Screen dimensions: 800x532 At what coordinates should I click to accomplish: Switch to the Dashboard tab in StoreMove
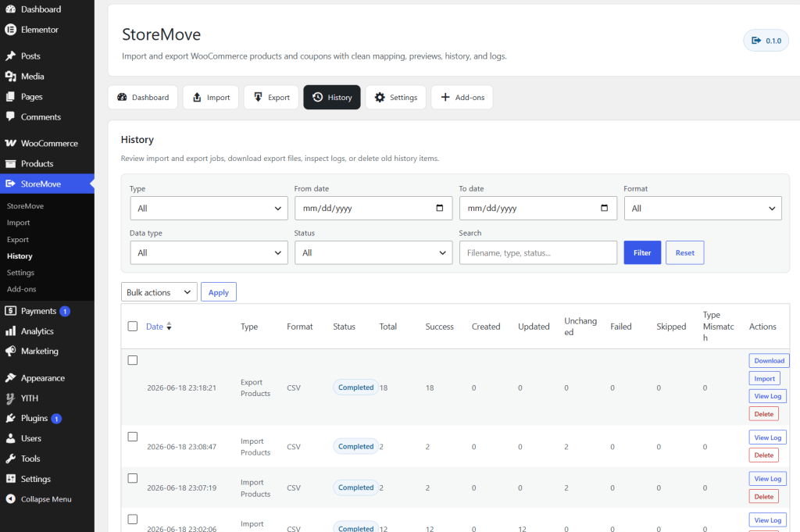[x=143, y=97]
